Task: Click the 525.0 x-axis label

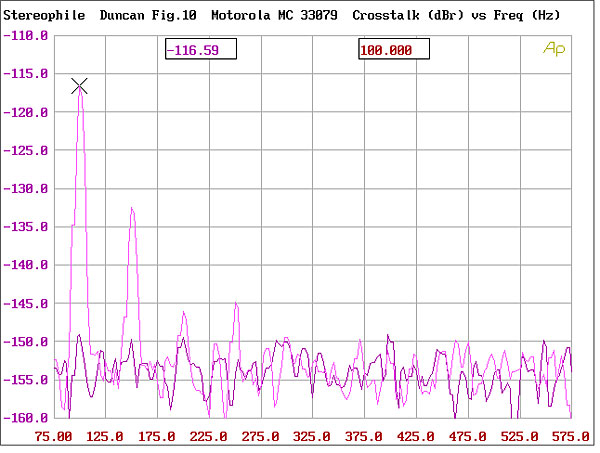Action: (520, 437)
